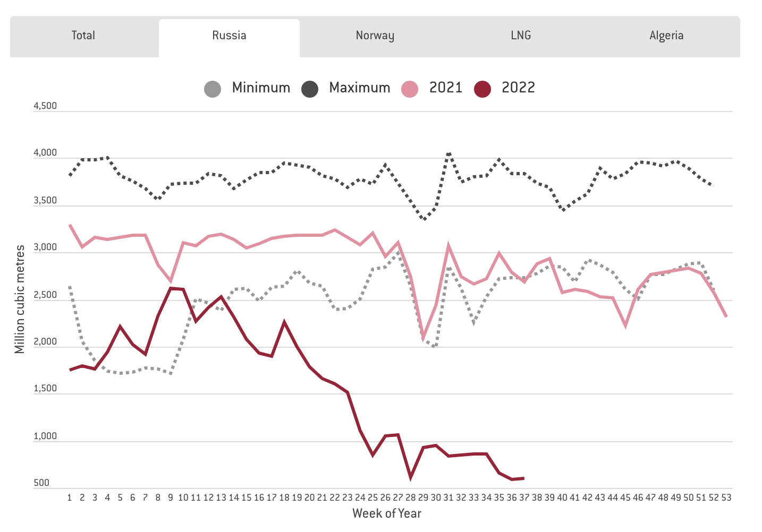Hide the Minimum series via its label

(x=261, y=88)
